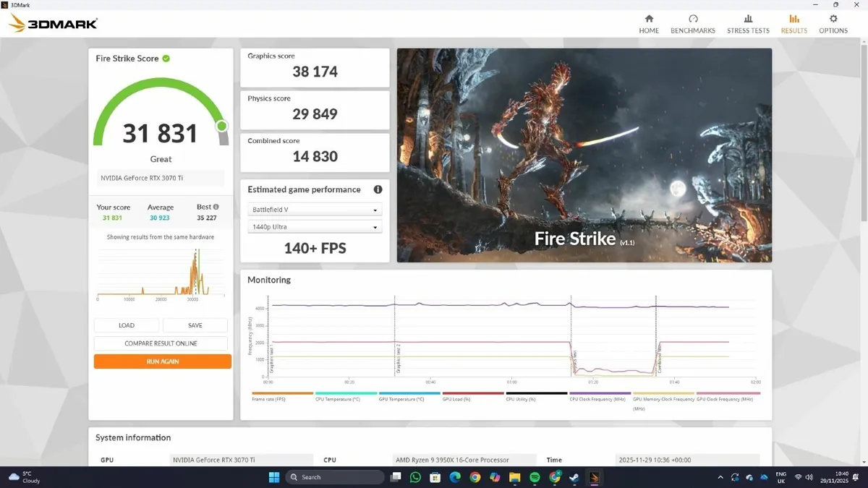Viewport: 868px width, 488px height.
Task: Open Stress Tests via bar chart icon
Action: pyautogui.click(x=748, y=22)
